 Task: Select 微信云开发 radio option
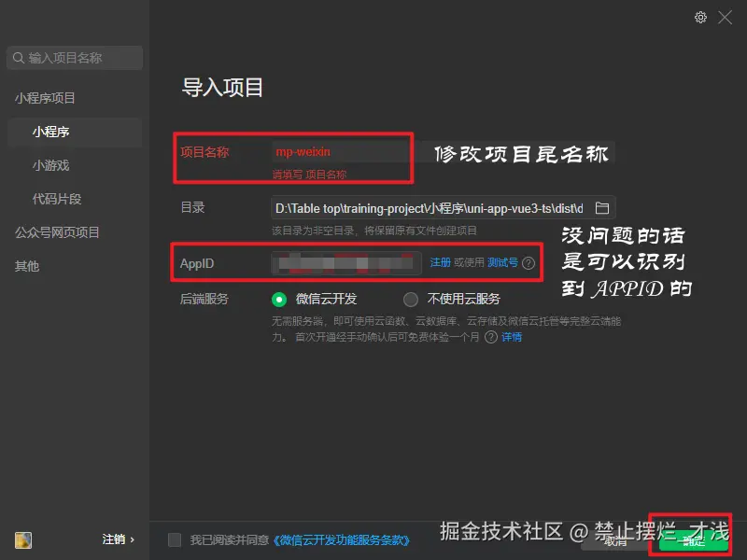(x=279, y=299)
